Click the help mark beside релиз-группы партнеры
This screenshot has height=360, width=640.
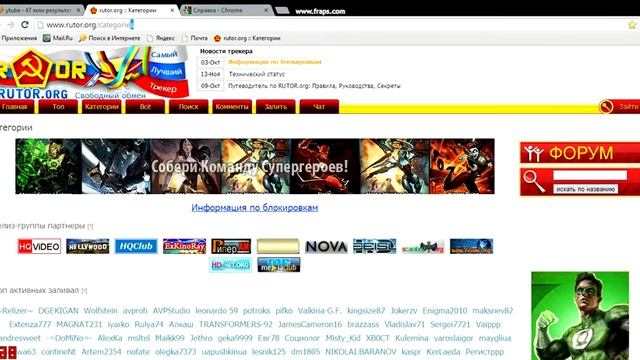point(90,226)
